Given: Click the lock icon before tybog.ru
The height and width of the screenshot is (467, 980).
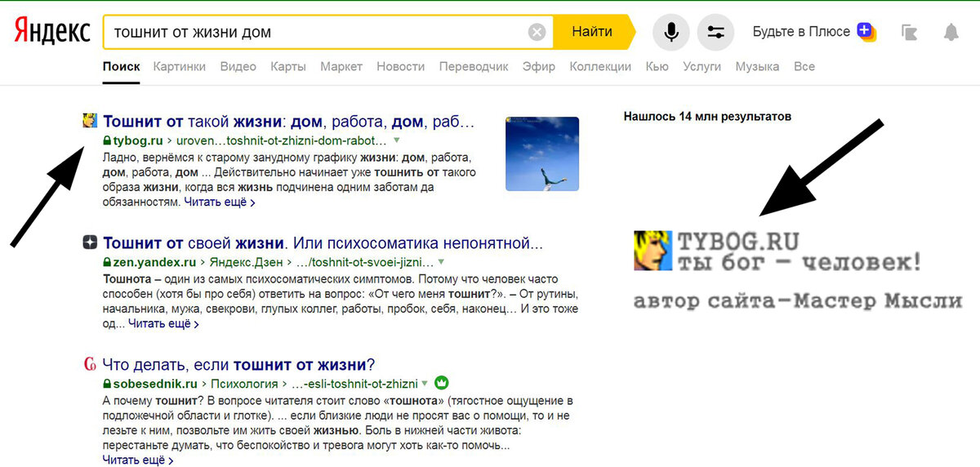Looking at the screenshot, I should pyautogui.click(x=107, y=140).
